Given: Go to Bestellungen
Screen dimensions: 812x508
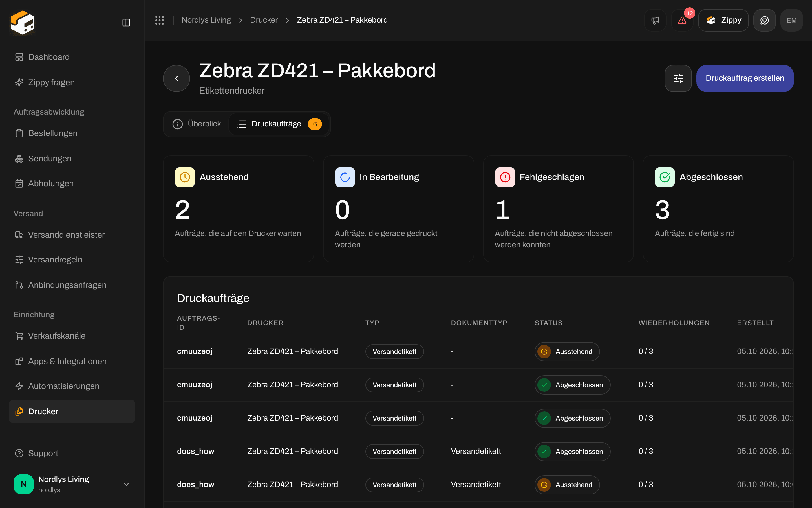Looking at the screenshot, I should pos(72,133).
